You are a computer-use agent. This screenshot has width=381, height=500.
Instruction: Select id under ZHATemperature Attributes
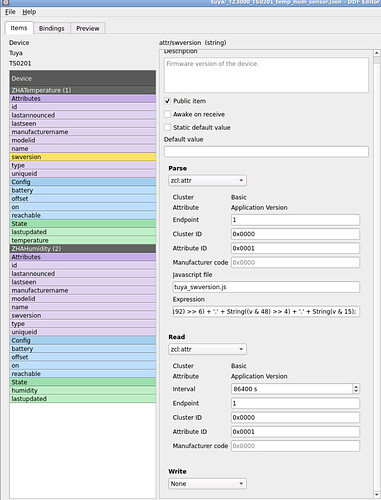point(83,107)
